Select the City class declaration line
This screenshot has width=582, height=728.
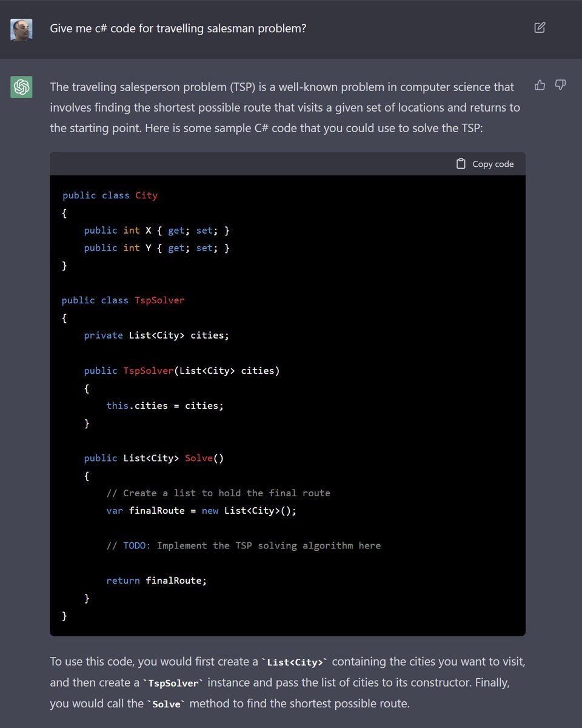coord(109,195)
